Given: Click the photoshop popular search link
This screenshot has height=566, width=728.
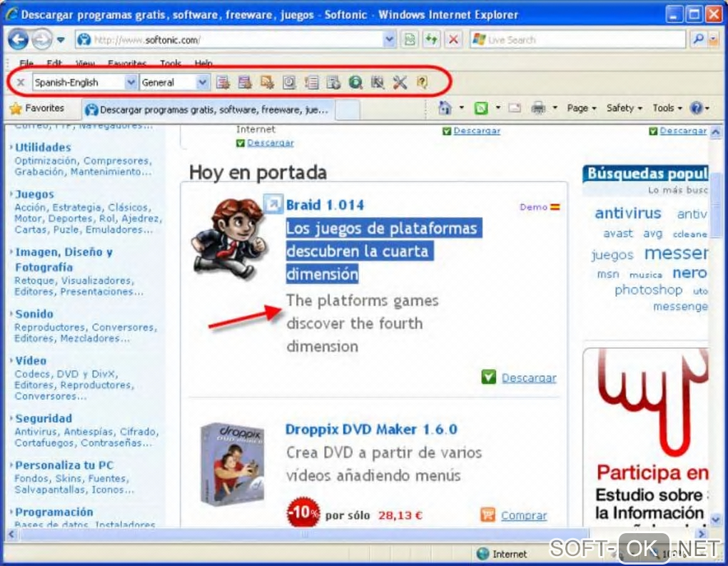Looking at the screenshot, I should pos(649,290).
